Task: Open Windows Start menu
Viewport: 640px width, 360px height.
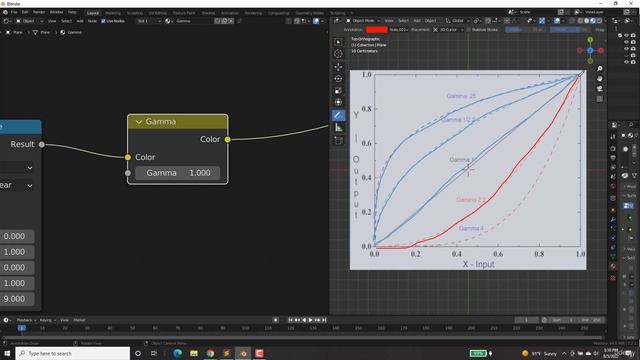Action: (7, 353)
